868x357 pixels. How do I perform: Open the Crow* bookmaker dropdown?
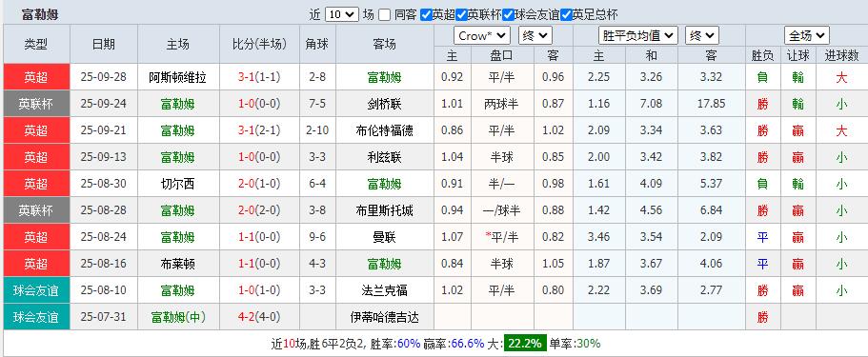tap(482, 36)
